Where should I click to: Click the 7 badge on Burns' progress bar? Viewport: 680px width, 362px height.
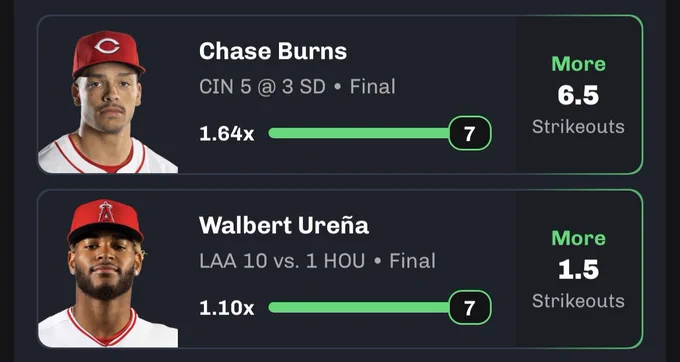[x=470, y=133]
